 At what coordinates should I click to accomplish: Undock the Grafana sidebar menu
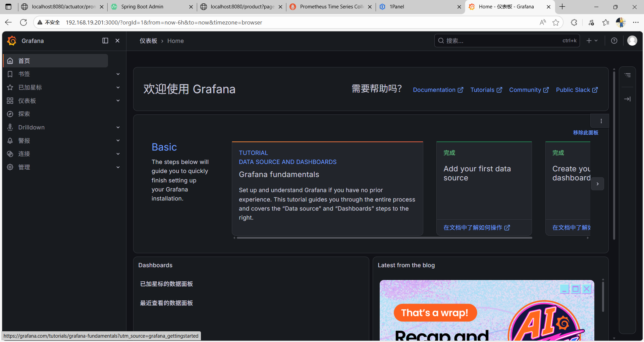point(105,41)
